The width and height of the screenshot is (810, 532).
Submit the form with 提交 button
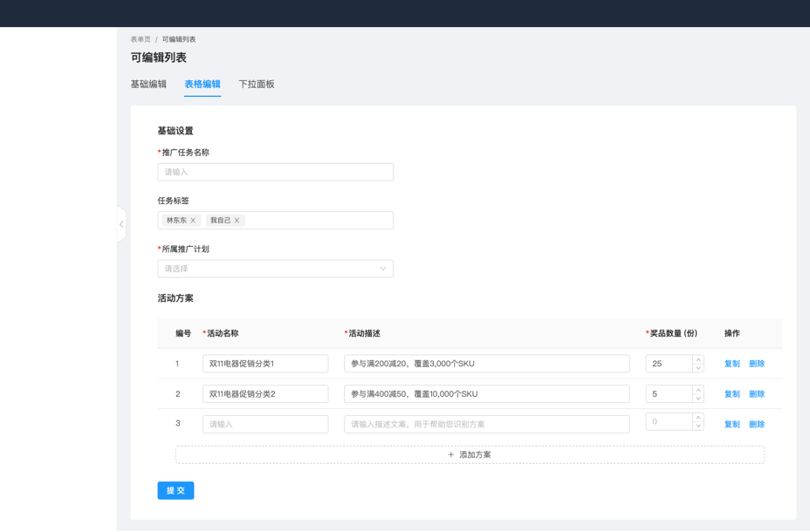click(175, 490)
